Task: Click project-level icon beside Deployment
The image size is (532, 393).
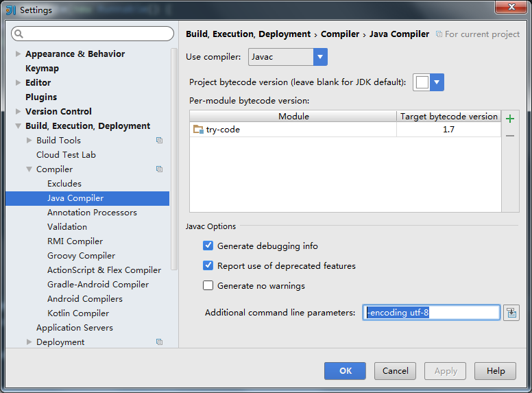Action: click(x=159, y=342)
